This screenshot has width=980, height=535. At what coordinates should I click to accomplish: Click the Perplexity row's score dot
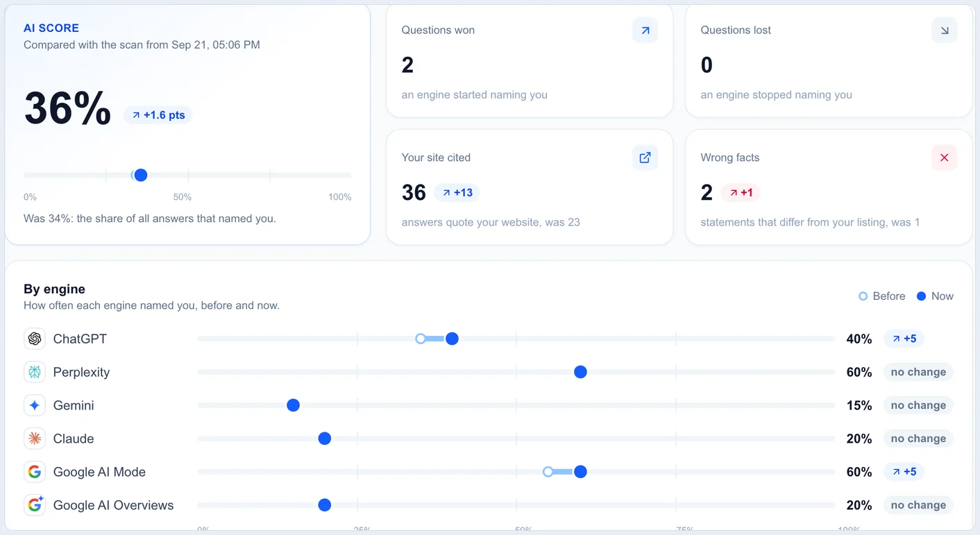pos(580,372)
